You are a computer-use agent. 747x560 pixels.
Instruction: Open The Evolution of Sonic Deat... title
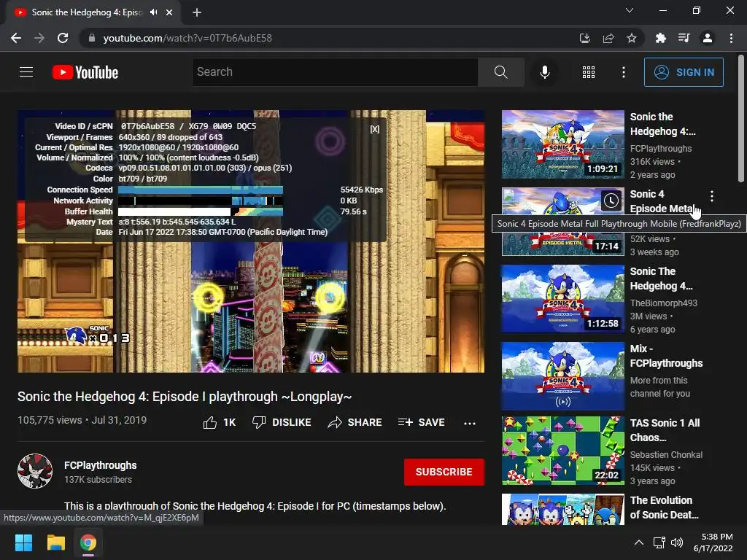(x=664, y=507)
